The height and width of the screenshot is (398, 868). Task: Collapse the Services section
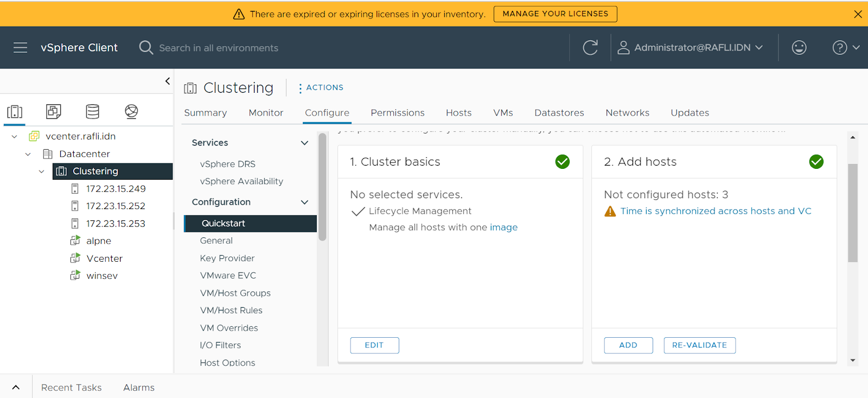click(x=304, y=143)
